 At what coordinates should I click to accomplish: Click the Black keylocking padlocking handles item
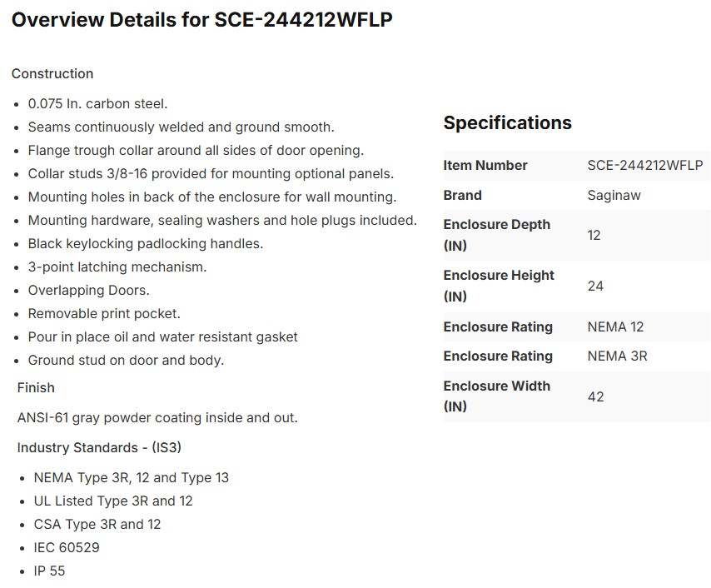coord(146,243)
